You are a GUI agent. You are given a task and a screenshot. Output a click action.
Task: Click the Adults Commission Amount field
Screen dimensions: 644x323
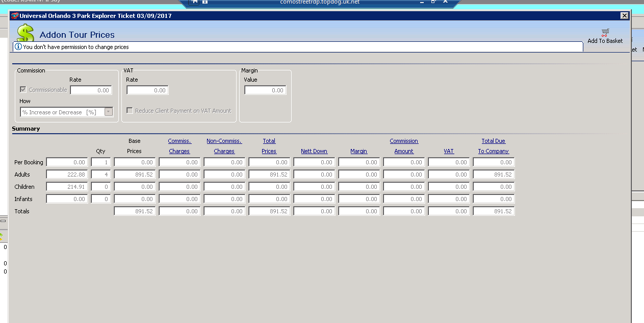point(404,175)
